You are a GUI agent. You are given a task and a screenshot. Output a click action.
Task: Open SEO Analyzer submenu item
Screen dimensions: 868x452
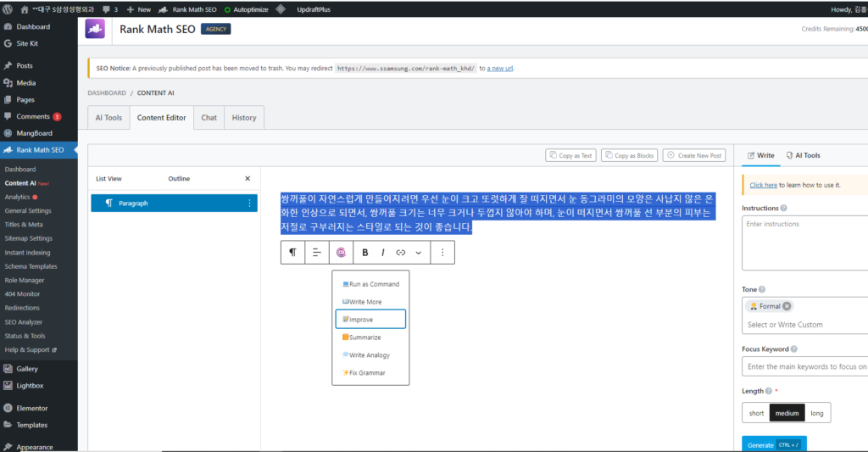[23, 322]
